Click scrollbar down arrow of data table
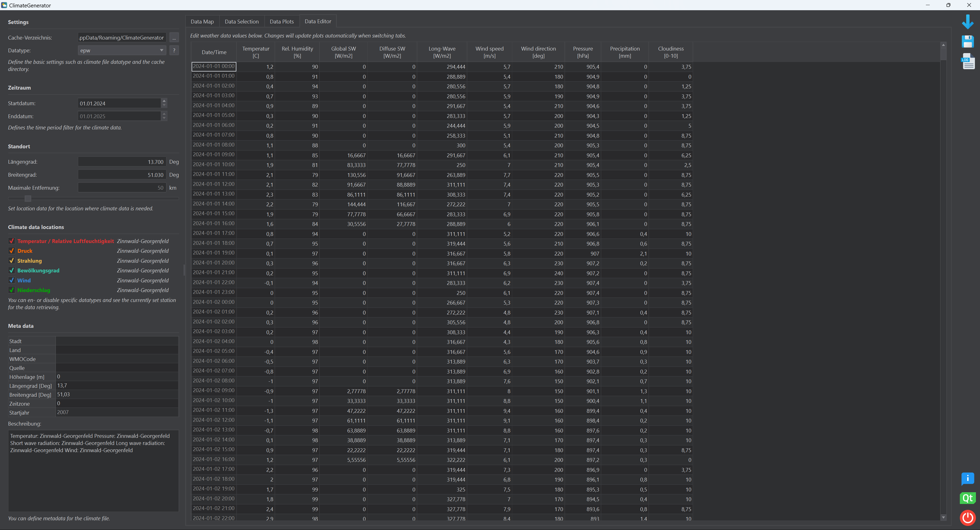Viewport: 980px width, 530px height. [x=943, y=517]
